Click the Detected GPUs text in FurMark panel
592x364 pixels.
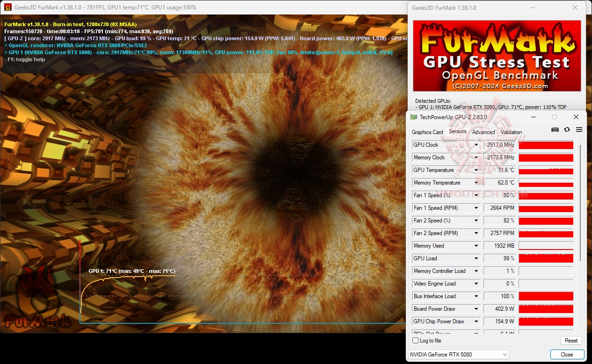(433, 101)
